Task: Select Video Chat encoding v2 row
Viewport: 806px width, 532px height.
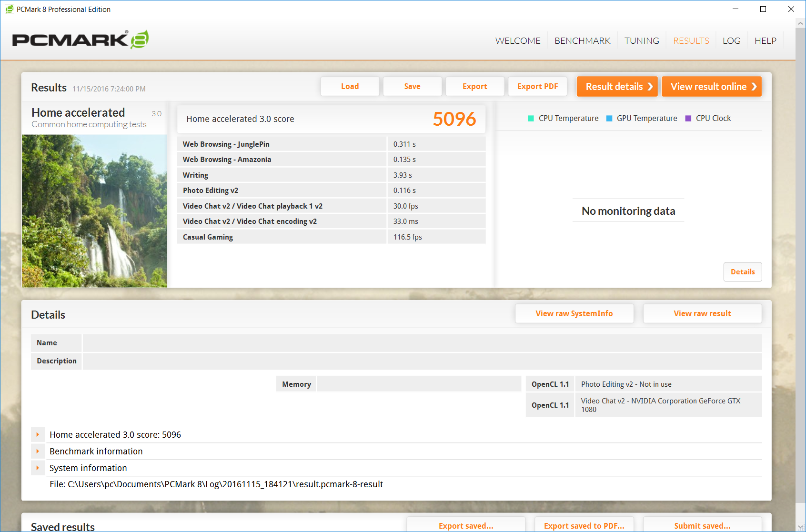Action: (x=331, y=221)
